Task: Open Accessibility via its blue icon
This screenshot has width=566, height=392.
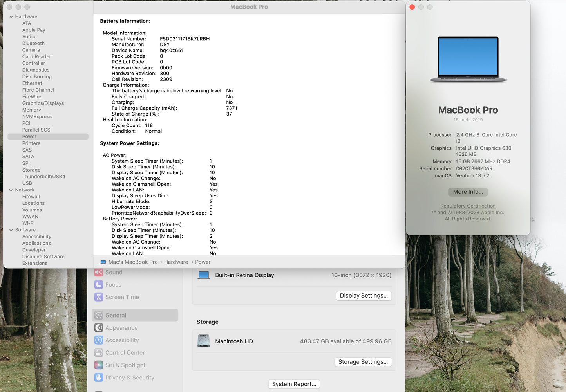Action: tap(99, 340)
